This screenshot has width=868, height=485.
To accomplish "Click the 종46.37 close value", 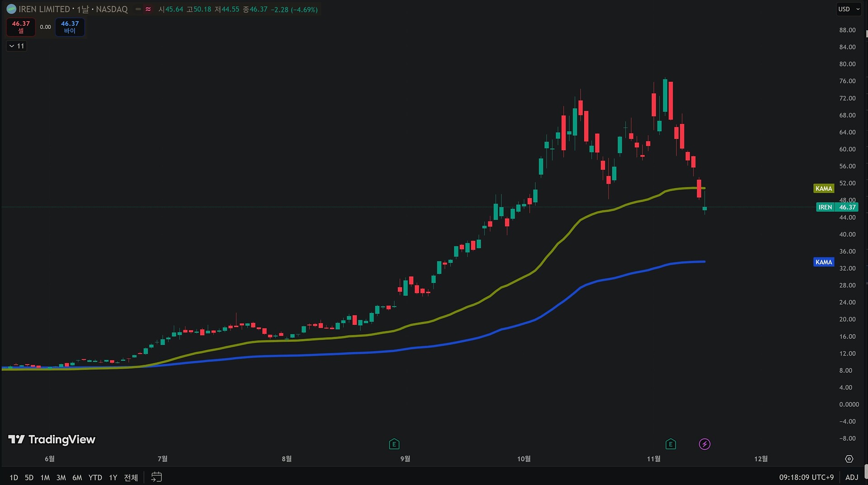I will click(255, 10).
